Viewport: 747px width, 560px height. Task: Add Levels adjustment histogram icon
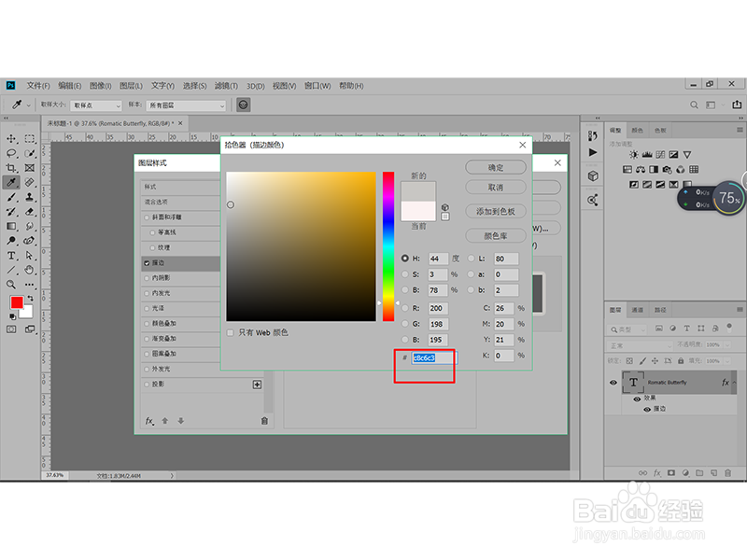click(647, 154)
